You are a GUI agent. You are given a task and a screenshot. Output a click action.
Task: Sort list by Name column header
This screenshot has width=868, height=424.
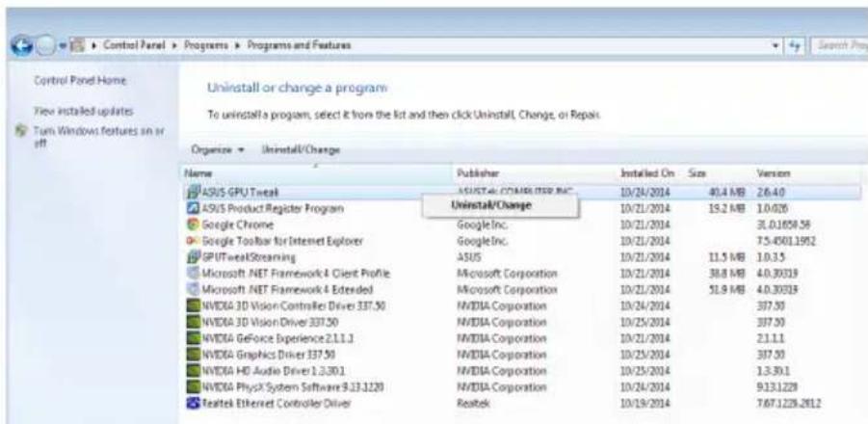point(316,173)
